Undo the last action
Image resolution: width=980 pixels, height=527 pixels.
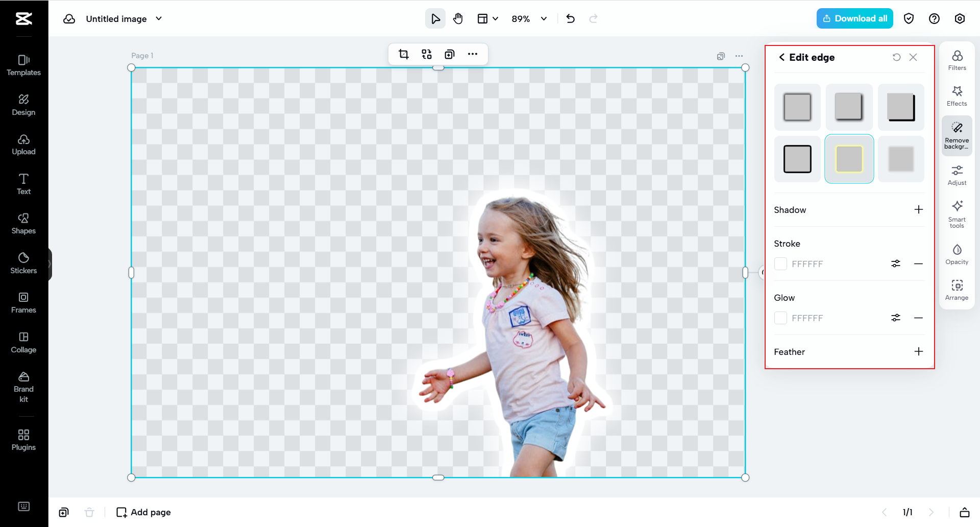(571, 19)
